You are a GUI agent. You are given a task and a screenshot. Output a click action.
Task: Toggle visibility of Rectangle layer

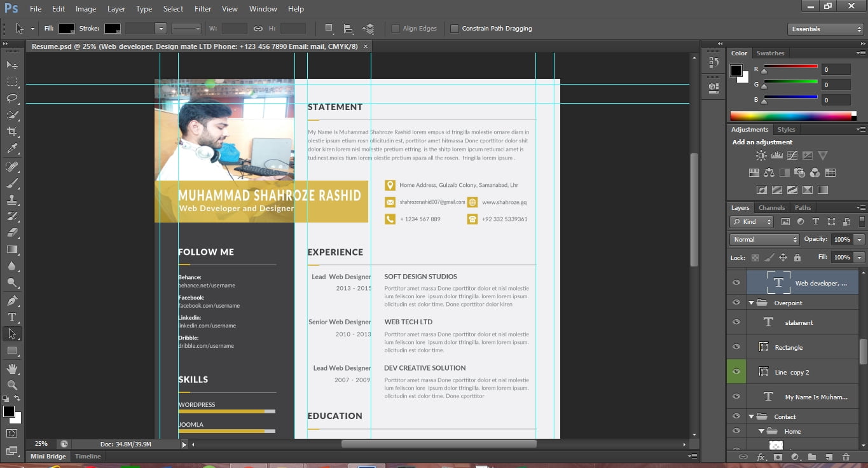point(736,347)
